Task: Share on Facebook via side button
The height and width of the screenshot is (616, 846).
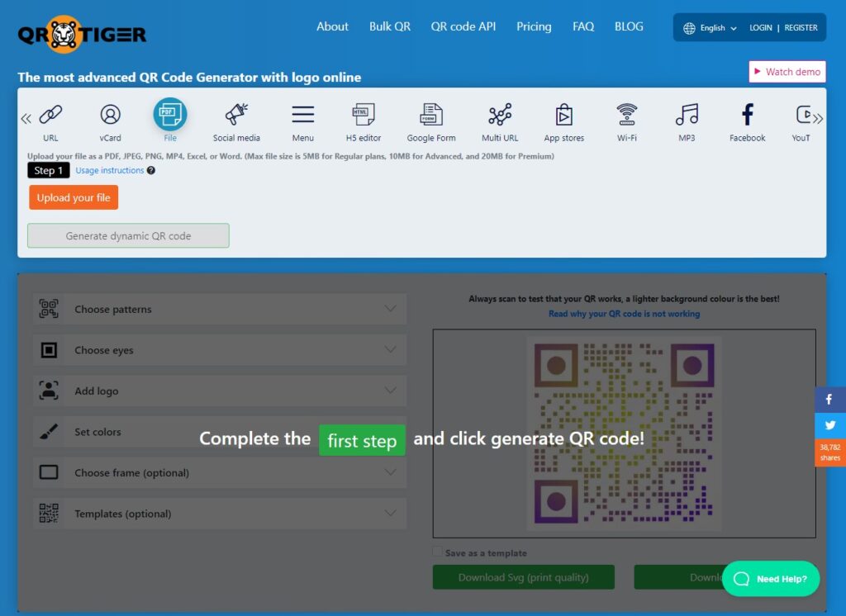Action: [829, 400]
